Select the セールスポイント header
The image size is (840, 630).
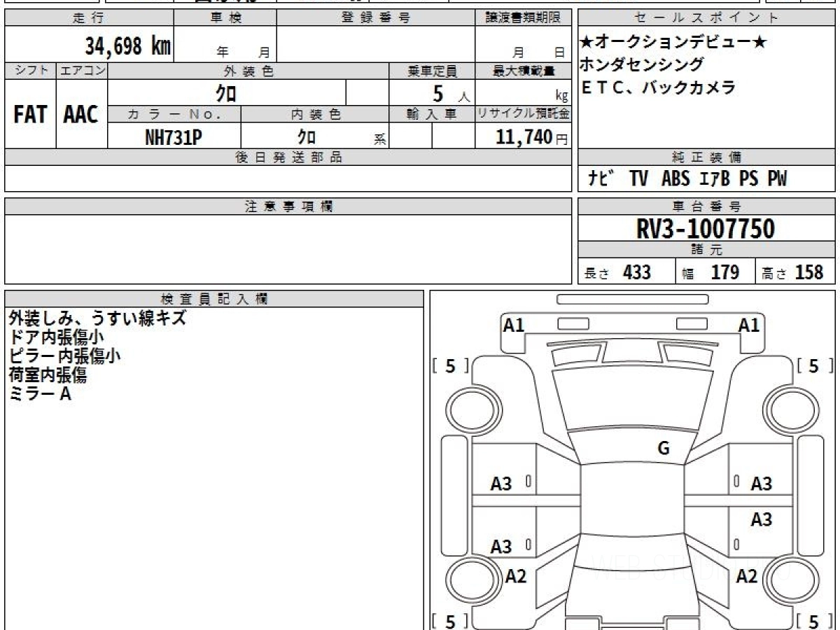click(707, 18)
